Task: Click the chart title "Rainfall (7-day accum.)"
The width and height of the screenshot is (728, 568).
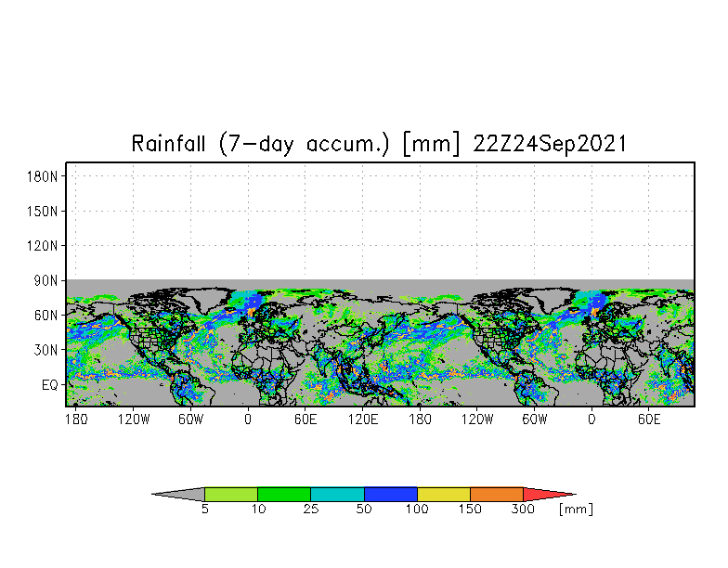Action: tap(260, 143)
